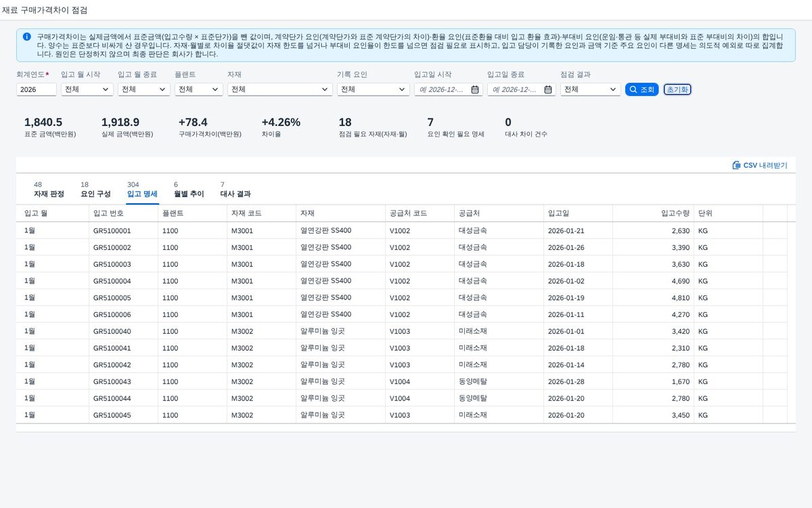The width and height of the screenshot is (812, 508).
Task: Click the 초기화 reset button
Action: [677, 89]
